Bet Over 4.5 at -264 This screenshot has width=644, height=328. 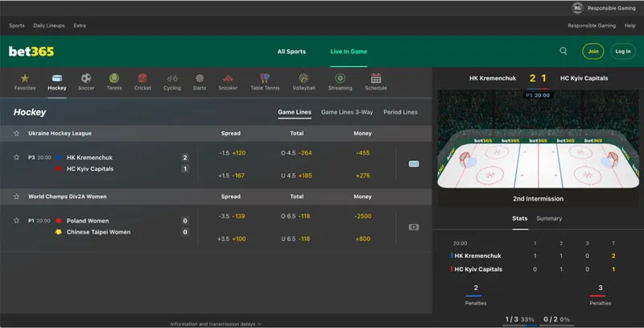point(296,153)
